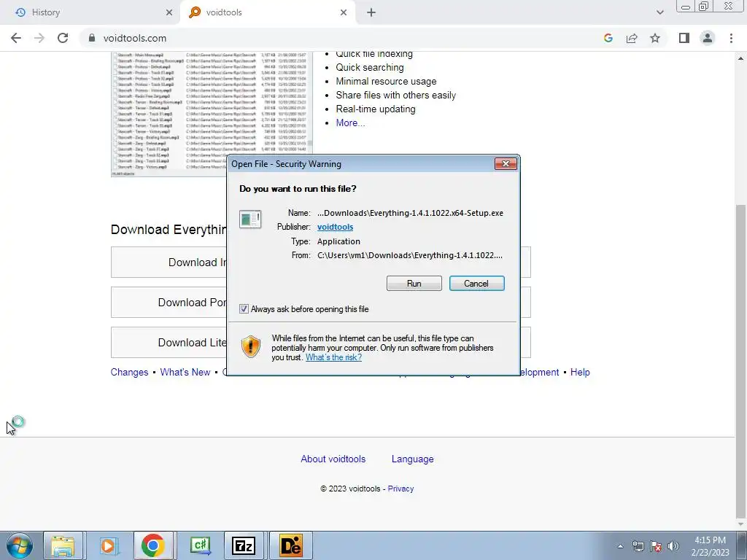Screen dimensions: 747x560
Task: Open a new browser tab
Action: tap(371, 12)
